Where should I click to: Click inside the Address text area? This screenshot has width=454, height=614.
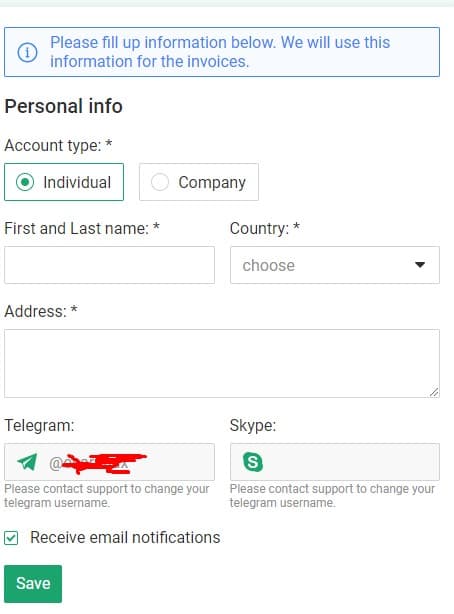coord(222,363)
